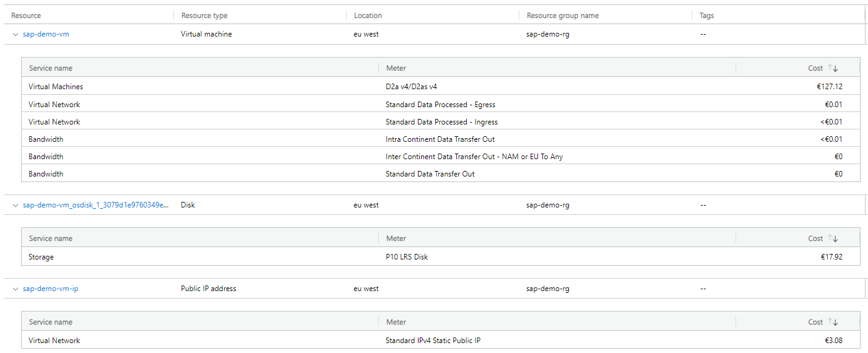Screen dimensions: 868x353
Task: Select Intra Continent Data Transfer Out meter
Action: [x=440, y=139]
